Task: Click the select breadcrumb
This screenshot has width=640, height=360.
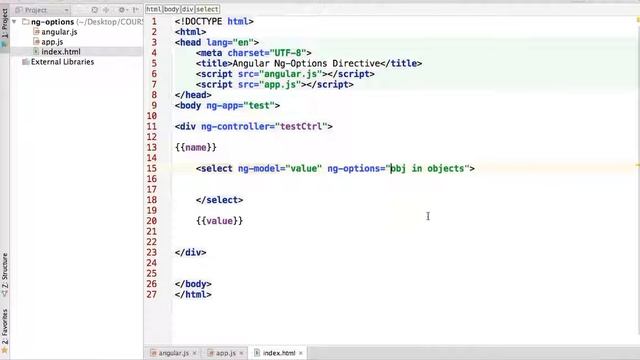Action: pyautogui.click(x=207, y=9)
